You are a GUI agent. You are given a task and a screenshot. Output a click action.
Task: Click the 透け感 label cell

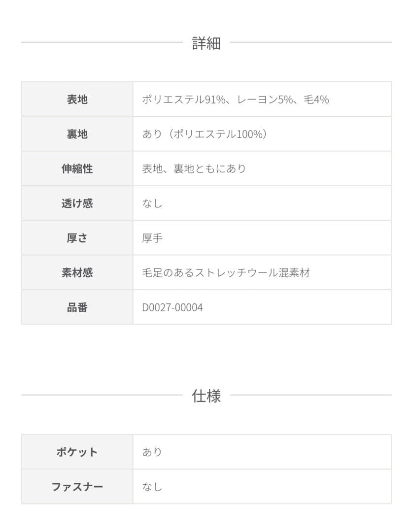pos(77,203)
